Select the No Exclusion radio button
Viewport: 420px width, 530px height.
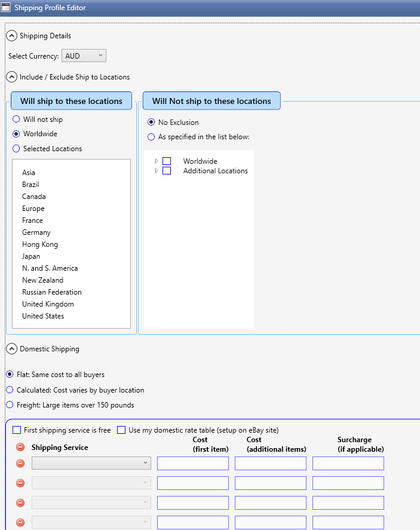tap(151, 122)
